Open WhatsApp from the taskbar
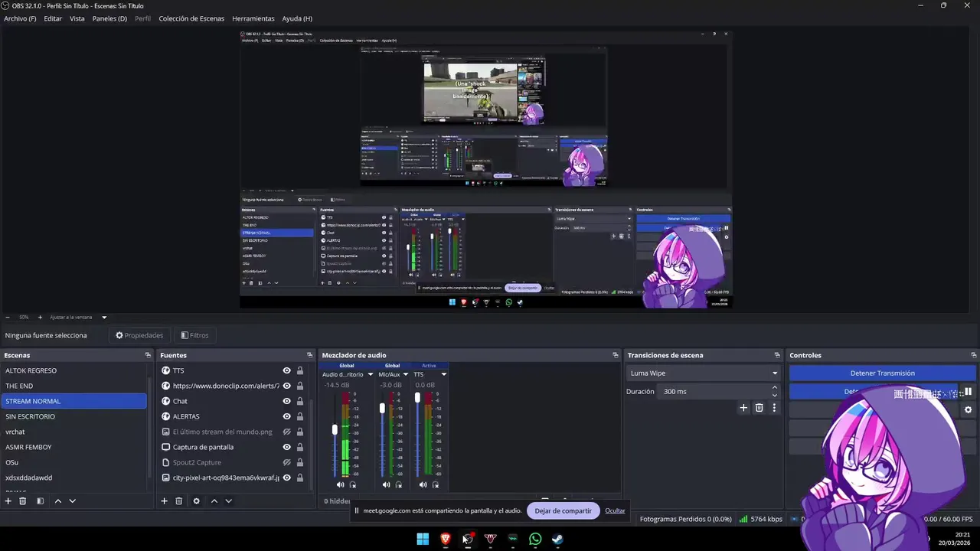The width and height of the screenshot is (980, 551). (x=535, y=539)
